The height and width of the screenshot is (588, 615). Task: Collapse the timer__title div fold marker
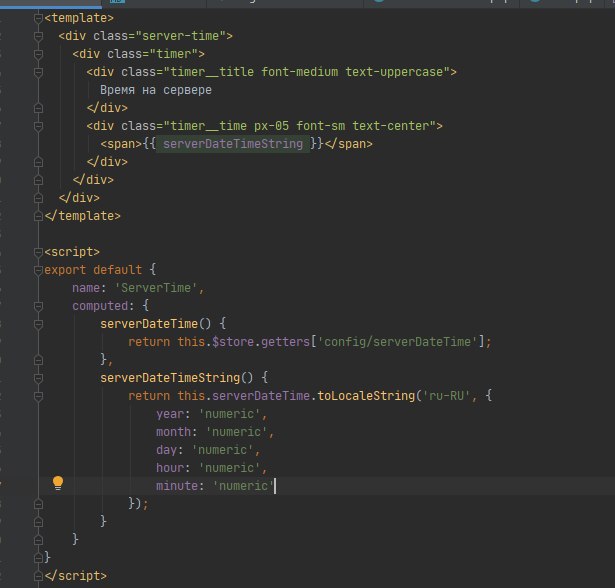38,72
